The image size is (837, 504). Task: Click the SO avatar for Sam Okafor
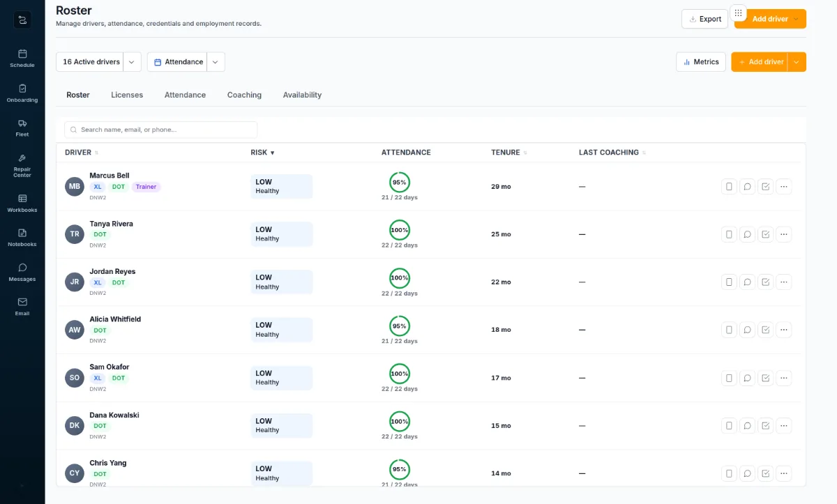pos(75,378)
